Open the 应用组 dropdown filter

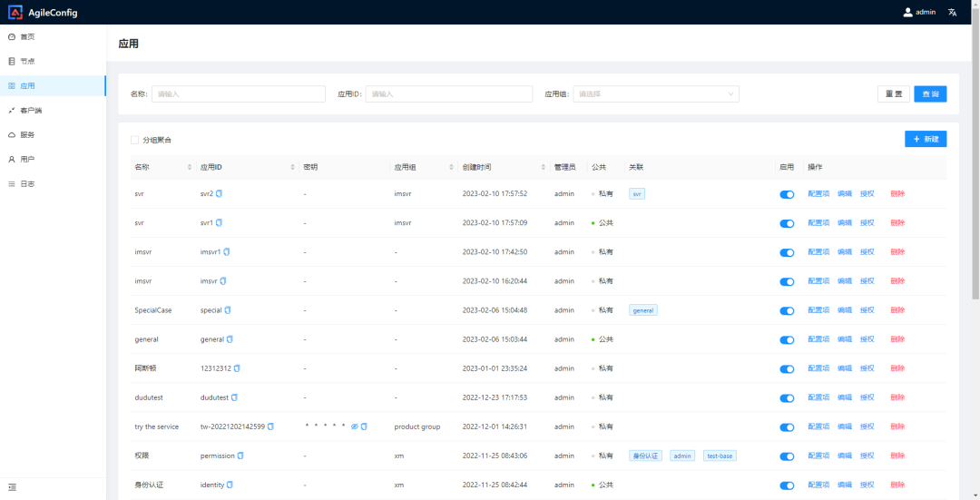[655, 93]
